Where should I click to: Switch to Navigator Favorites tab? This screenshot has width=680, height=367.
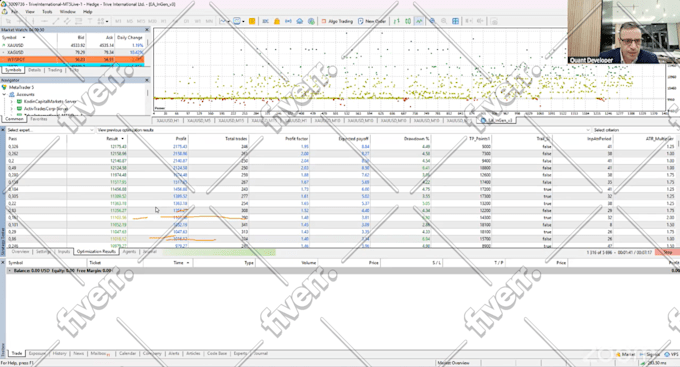click(x=39, y=119)
